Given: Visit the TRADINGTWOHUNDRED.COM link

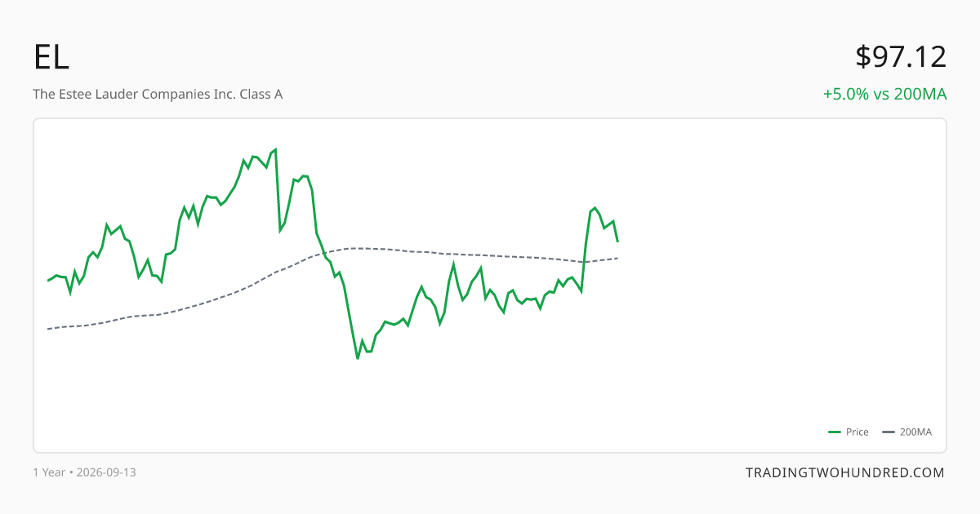Looking at the screenshot, I should (x=845, y=472).
